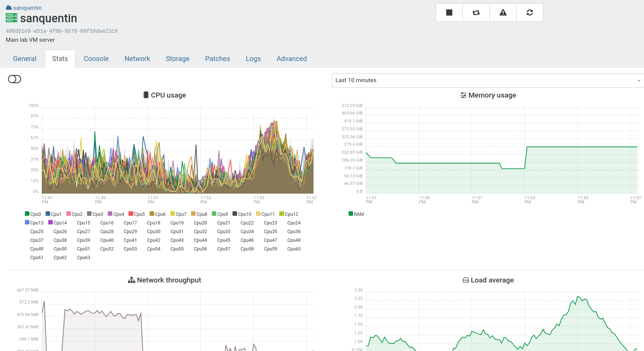The height and width of the screenshot is (351, 644).
Task: Click the Network throughput hierarchy icon
Action: point(131,280)
